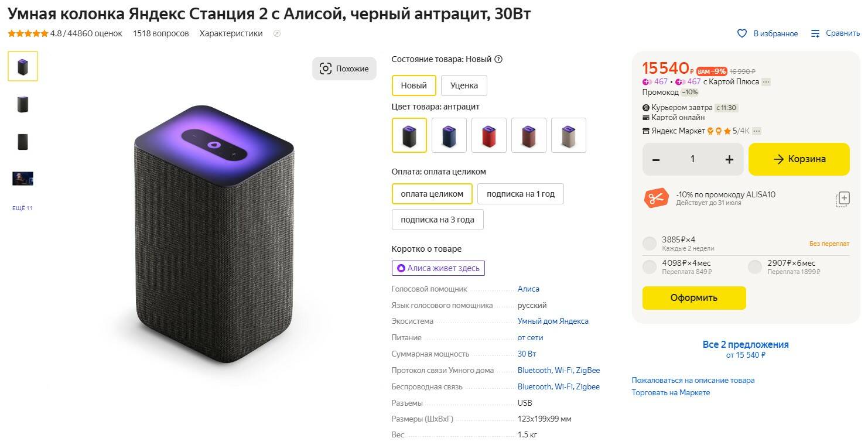
Task: Add the product to favorites via heart icon
Action: (742, 33)
